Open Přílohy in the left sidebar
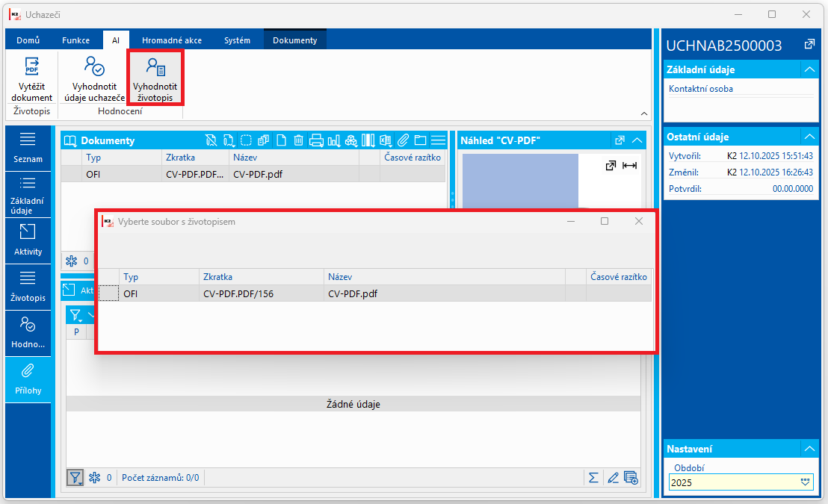This screenshot has height=504, width=828. (28, 380)
